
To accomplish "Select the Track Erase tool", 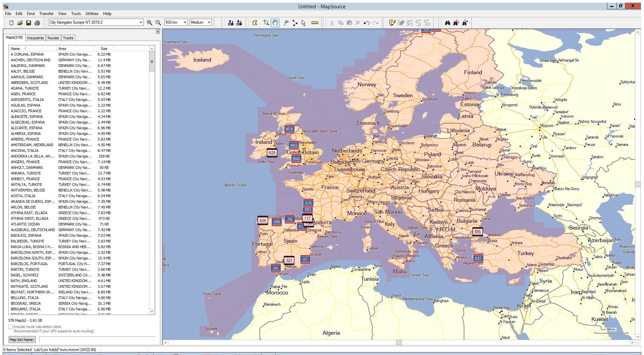I will pyautogui.click(x=401, y=23).
